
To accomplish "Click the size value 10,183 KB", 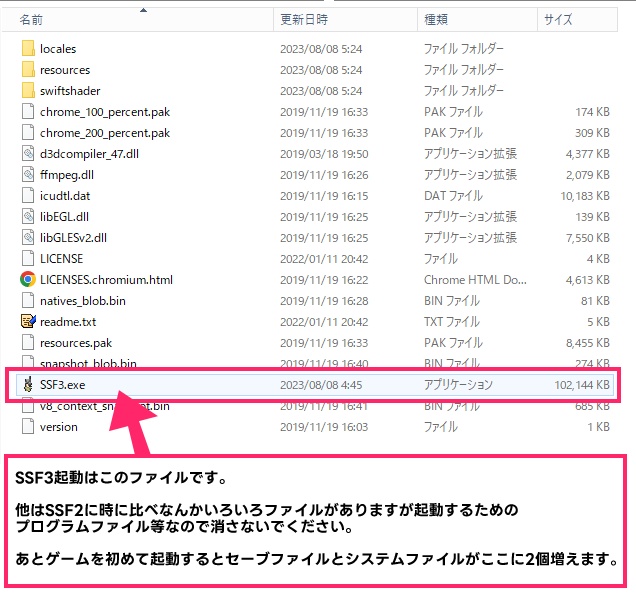I will (x=585, y=196).
